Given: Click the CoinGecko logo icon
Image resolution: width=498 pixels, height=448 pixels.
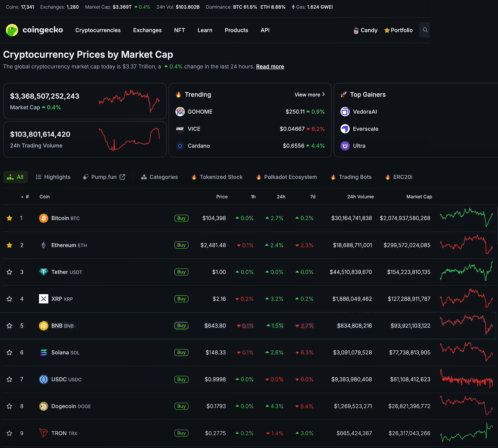Looking at the screenshot, I should pos(12,30).
